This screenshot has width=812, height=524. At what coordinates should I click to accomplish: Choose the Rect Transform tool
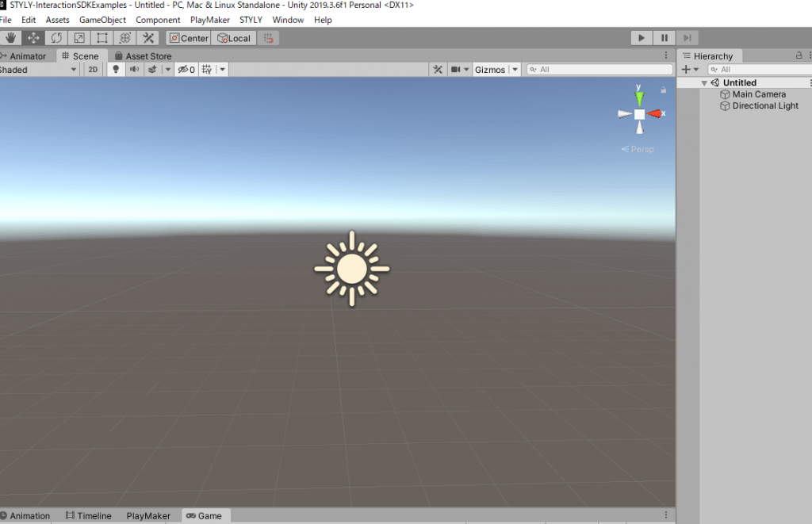pos(101,37)
